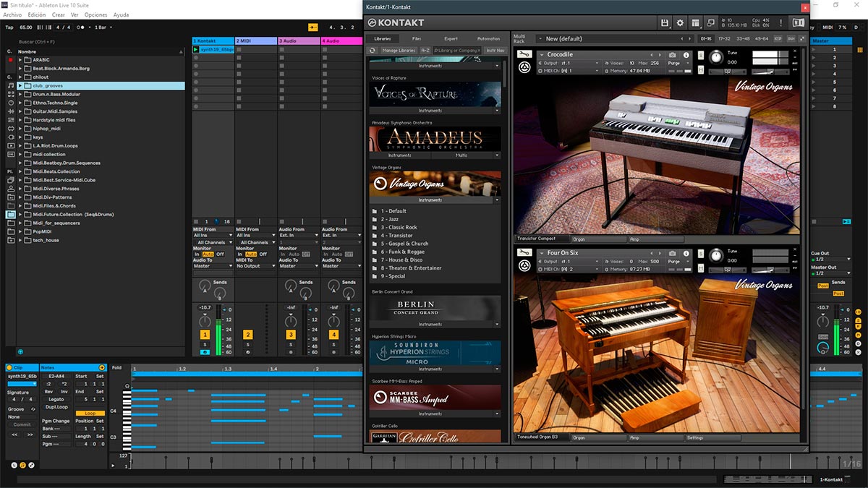Click the NI panel icon in Kontakt header
The image size is (868, 488).
point(798,23)
